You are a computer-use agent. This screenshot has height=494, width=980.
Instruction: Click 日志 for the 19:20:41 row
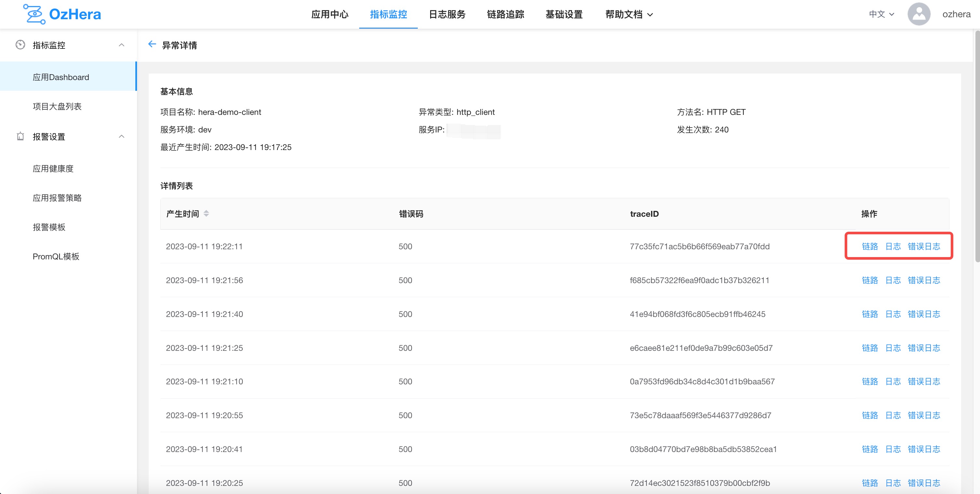pyautogui.click(x=893, y=449)
